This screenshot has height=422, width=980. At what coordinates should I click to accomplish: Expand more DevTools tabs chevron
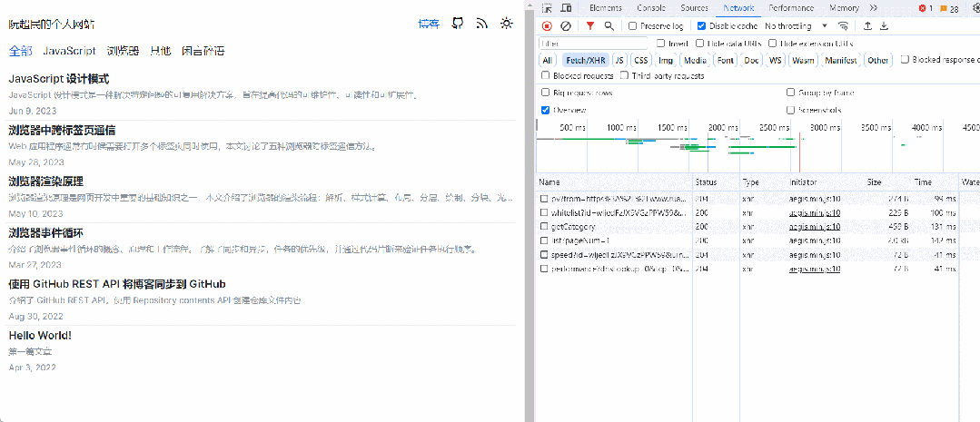tap(874, 8)
